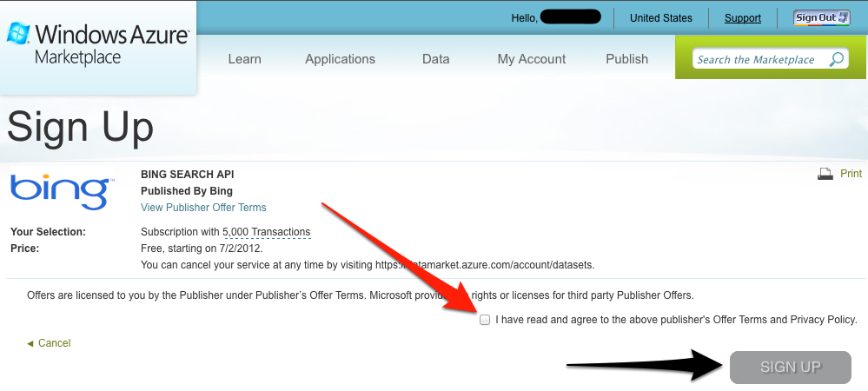Click the printer icon

[x=825, y=174]
